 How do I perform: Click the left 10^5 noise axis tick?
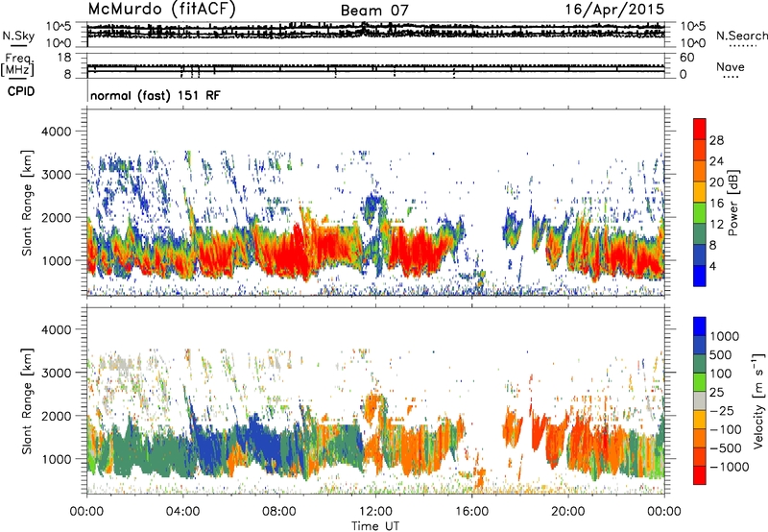coord(59,26)
